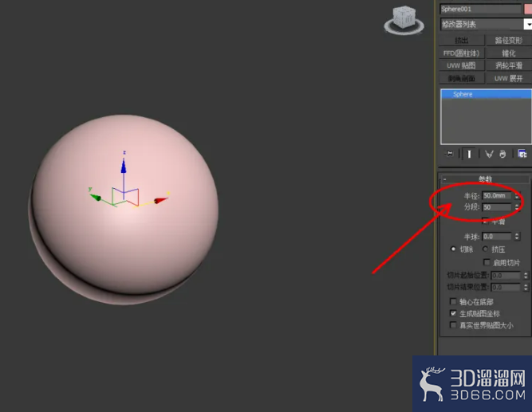532x412 pixels.
Task: Click the 半球 value field
Action: [x=497, y=237]
